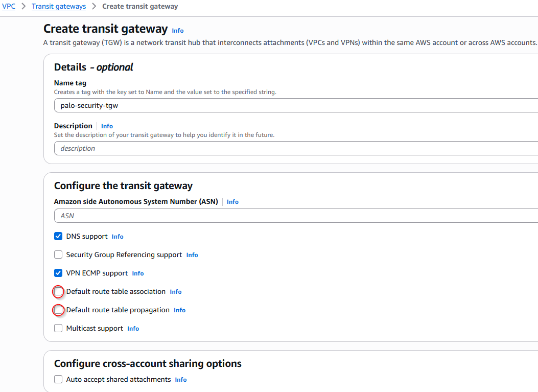538x392 pixels.
Task: Click the ASN input field
Action: click(295, 216)
